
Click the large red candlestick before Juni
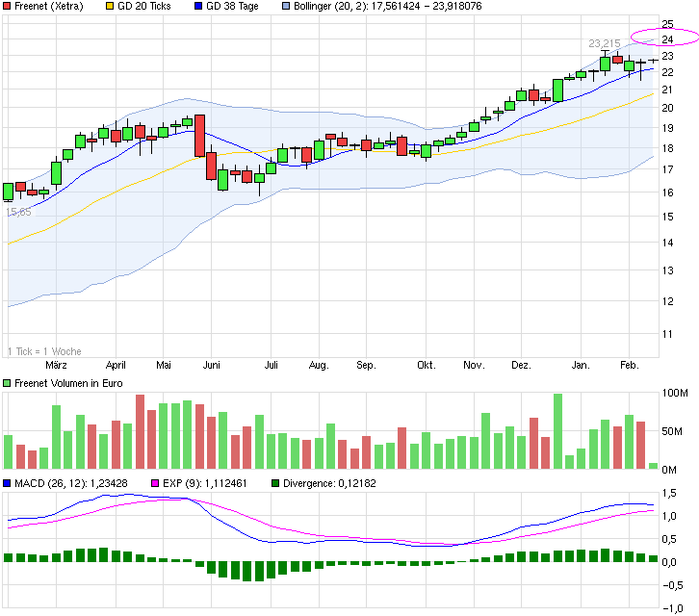coord(199,136)
